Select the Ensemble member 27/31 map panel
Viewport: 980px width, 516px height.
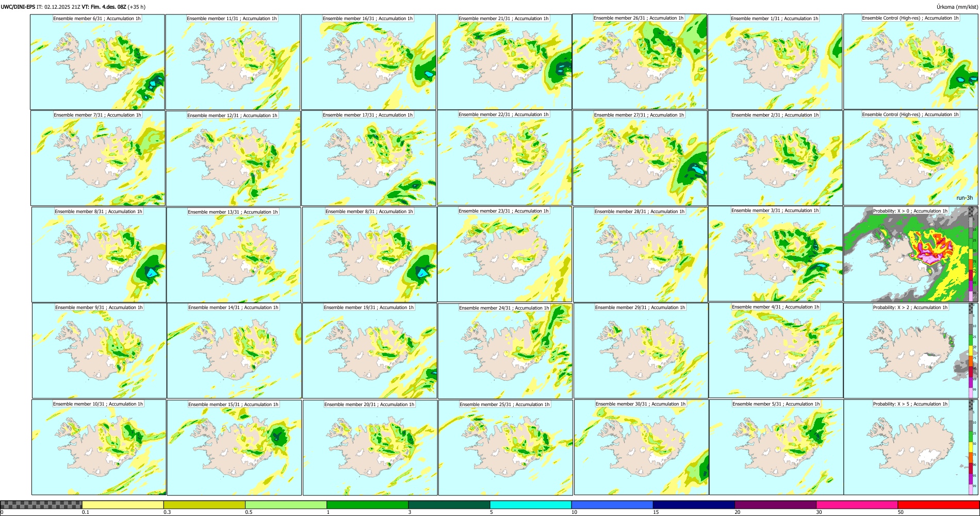pos(640,158)
